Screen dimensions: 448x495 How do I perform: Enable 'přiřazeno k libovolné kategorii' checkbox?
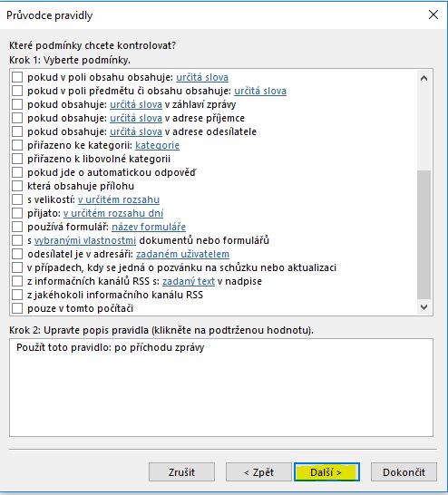pyautogui.click(x=17, y=159)
